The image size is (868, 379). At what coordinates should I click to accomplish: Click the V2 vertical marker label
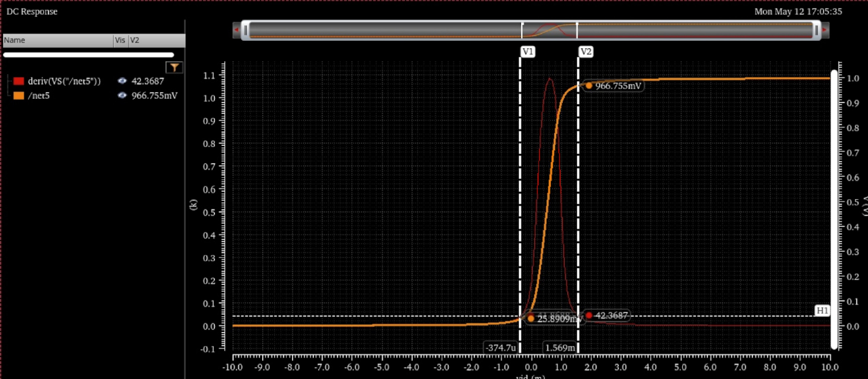click(x=586, y=52)
